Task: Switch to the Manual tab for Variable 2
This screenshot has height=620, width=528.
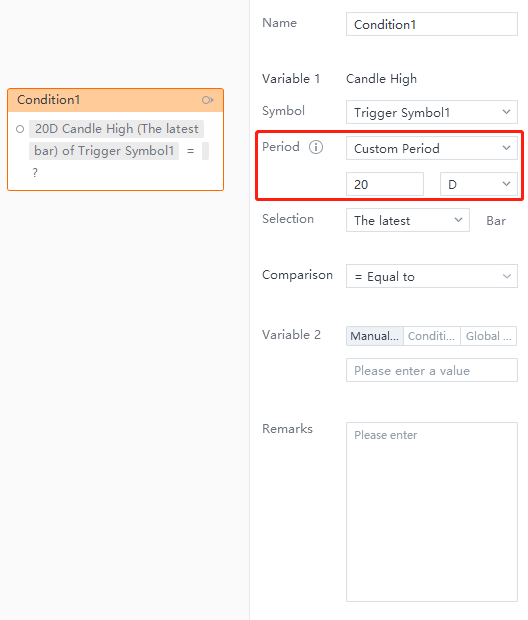Action: coord(375,336)
